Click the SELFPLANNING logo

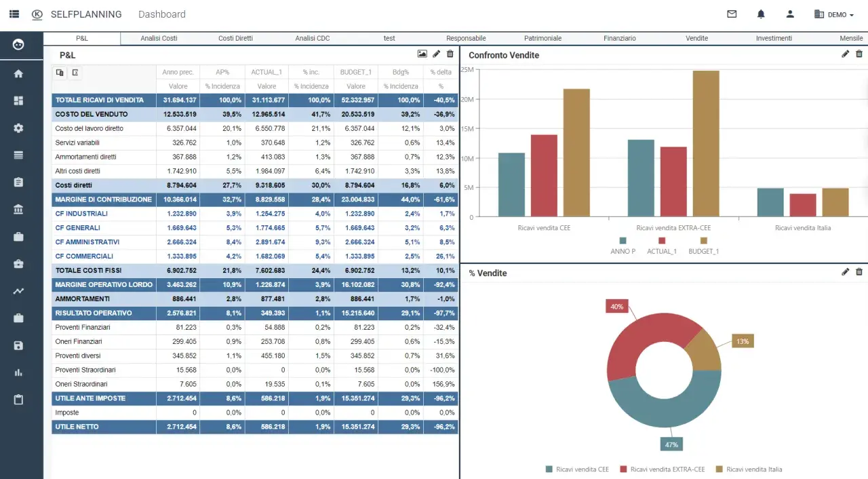tap(77, 14)
